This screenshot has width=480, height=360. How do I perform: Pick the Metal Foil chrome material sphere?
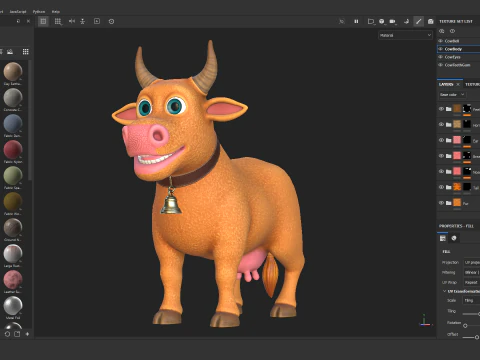(x=13, y=305)
